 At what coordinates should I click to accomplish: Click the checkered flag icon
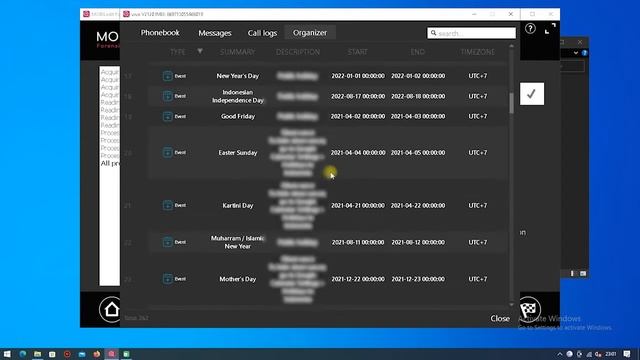click(529, 309)
